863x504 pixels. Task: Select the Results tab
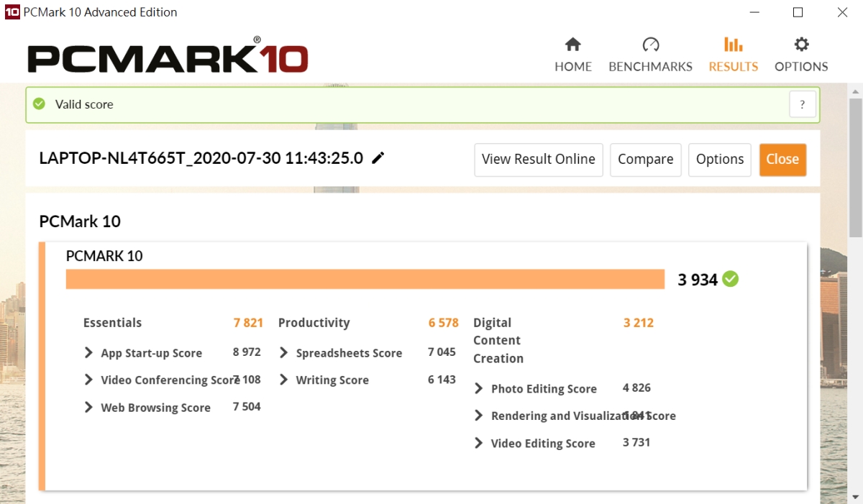733,55
